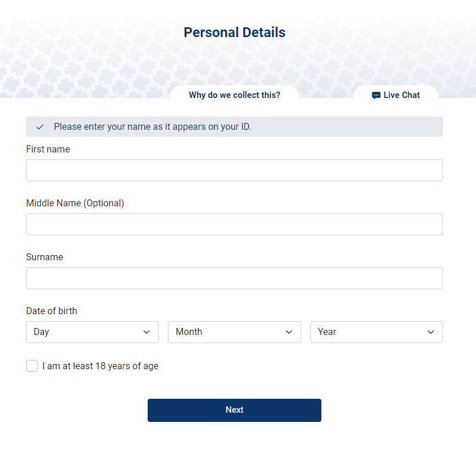Image resolution: width=476 pixels, height=466 pixels.
Task: Expand the Month of birth dropdown
Action: (x=235, y=332)
